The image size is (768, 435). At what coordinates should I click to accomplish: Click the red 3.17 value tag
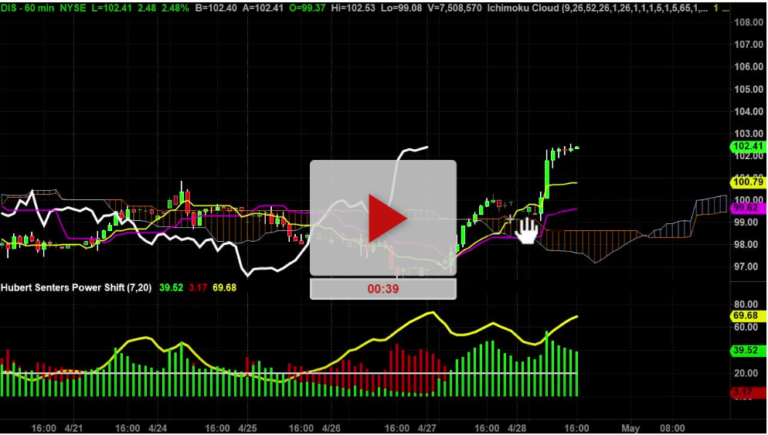coord(748,395)
